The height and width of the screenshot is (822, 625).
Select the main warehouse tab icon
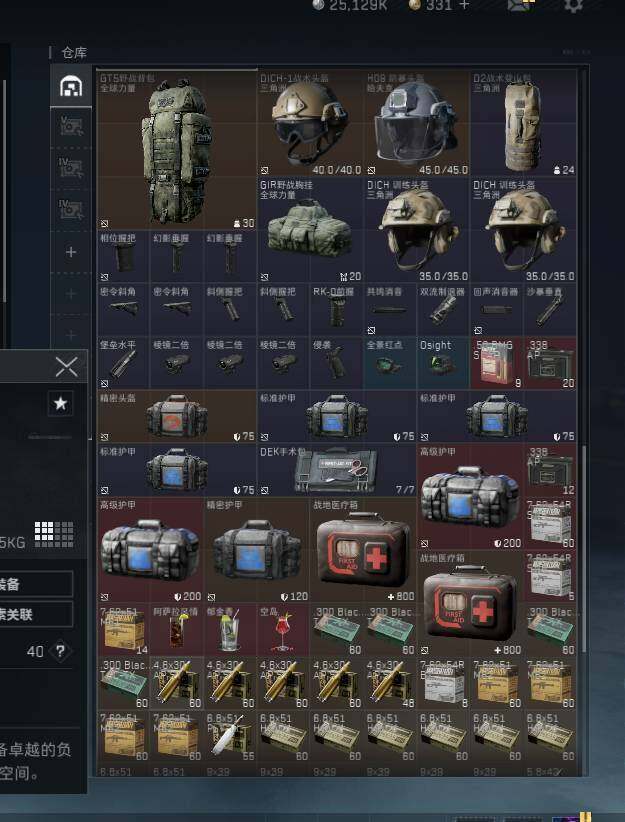[71, 86]
